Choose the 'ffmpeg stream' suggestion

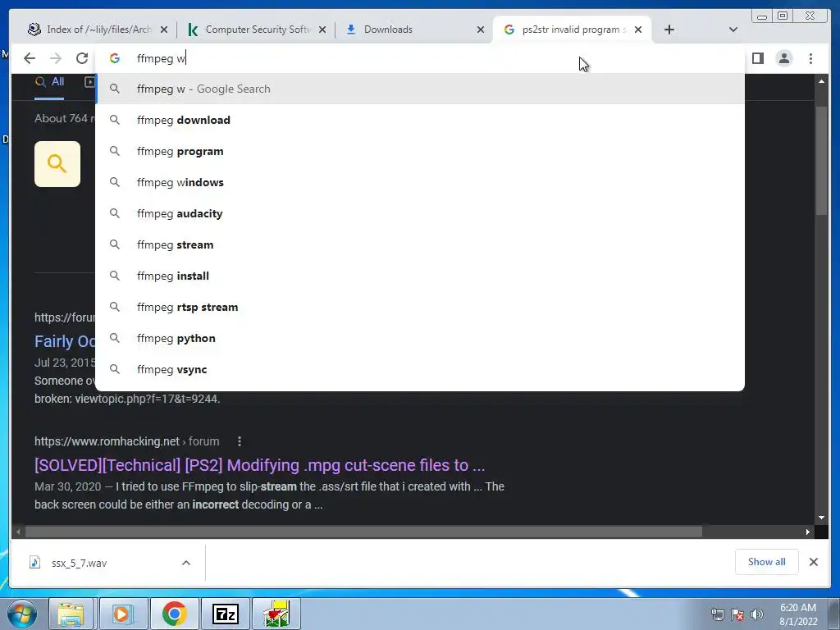[x=420, y=244]
